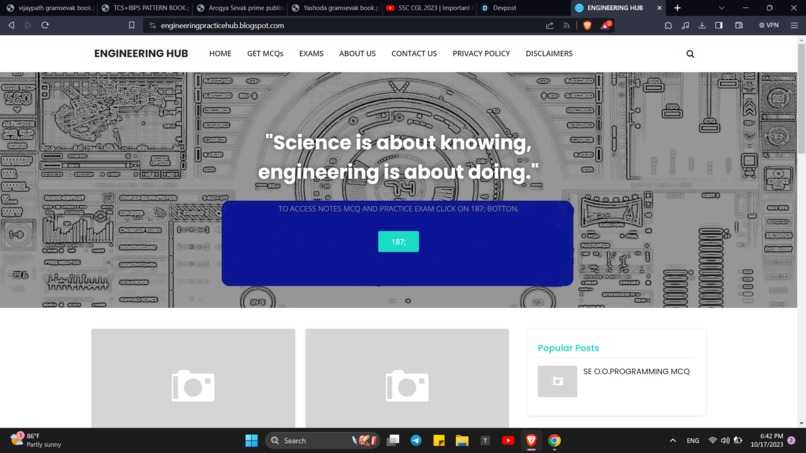Open the PRIVACY POLICY navigation link

click(x=481, y=53)
